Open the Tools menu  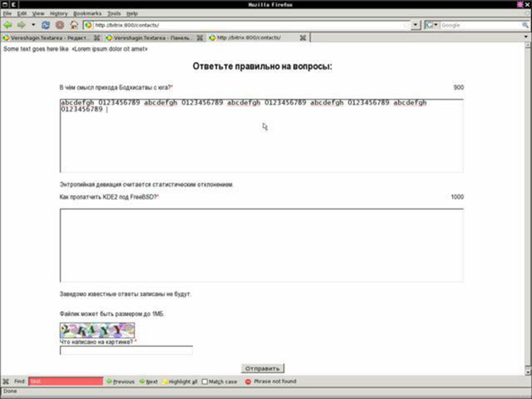(114, 14)
